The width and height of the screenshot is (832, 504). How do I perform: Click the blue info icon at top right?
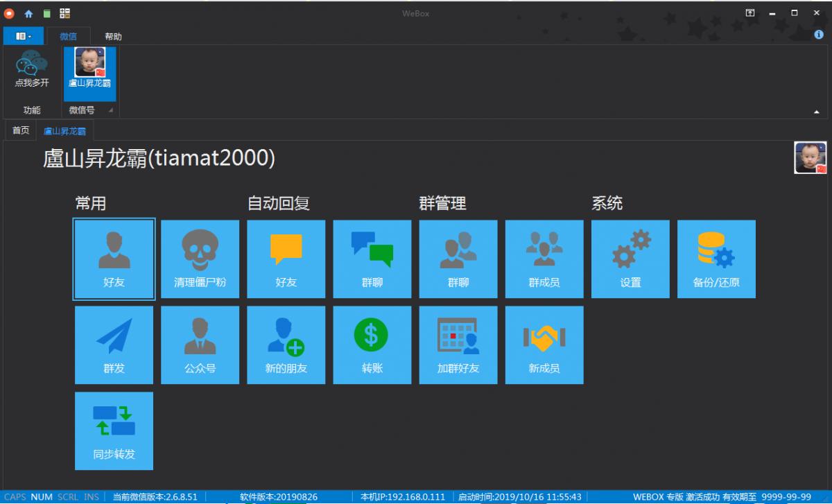[x=819, y=35]
